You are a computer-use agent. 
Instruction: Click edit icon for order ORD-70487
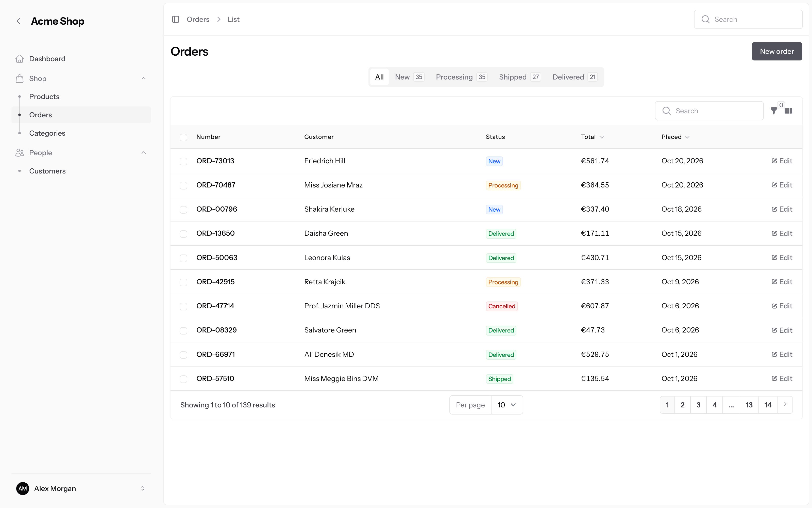click(774, 185)
